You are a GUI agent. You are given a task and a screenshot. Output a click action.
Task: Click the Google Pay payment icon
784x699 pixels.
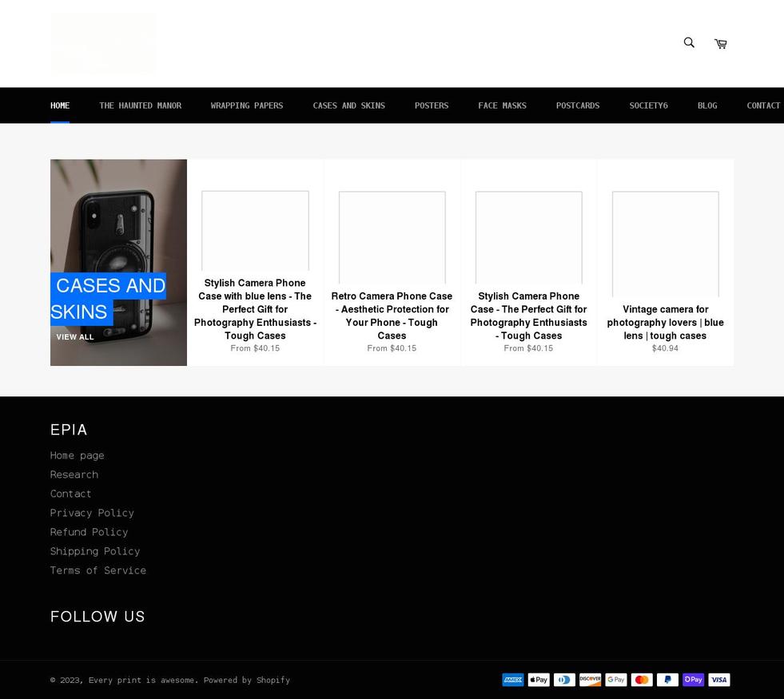coord(616,680)
